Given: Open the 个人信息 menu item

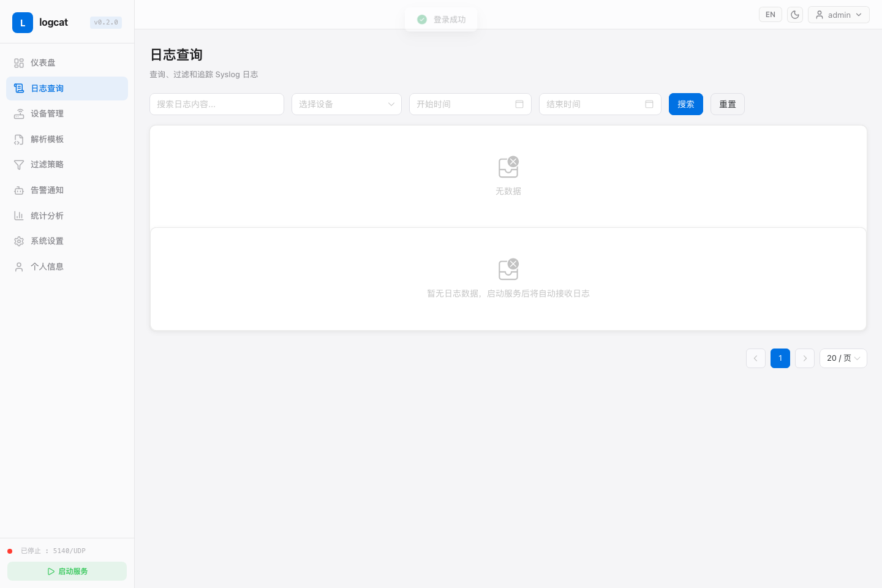Looking at the screenshot, I should click(67, 267).
